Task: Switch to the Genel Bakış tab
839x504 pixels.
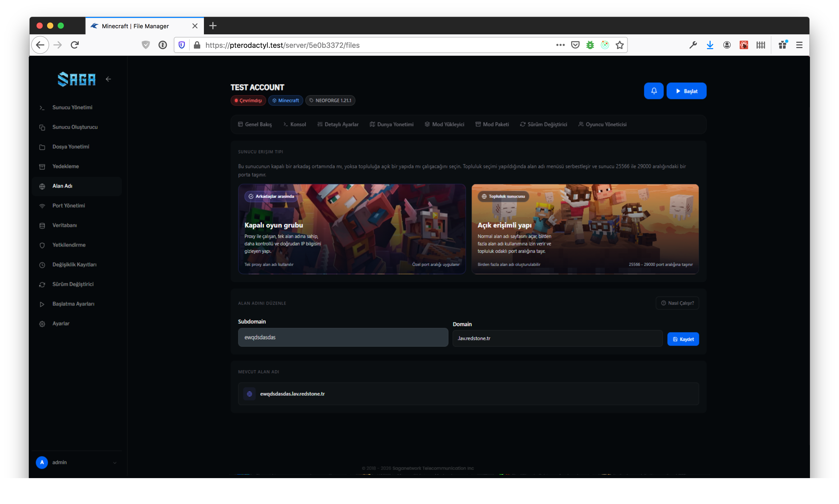Action: [x=255, y=124]
